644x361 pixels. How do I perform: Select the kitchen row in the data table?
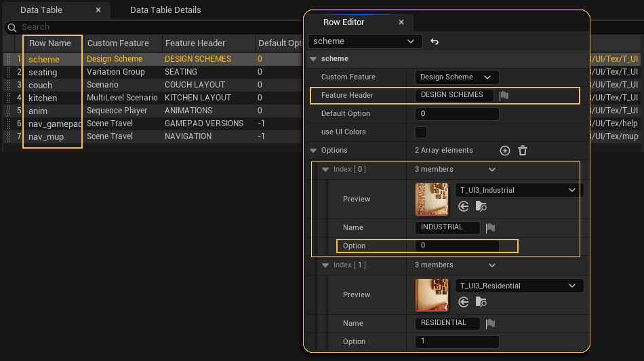[x=43, y=98]
